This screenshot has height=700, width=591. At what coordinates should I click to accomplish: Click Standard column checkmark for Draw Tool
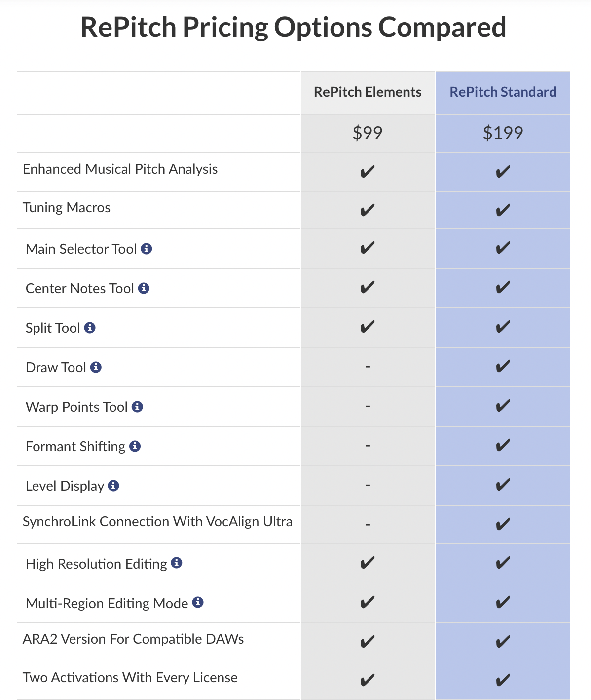(503, 367)
